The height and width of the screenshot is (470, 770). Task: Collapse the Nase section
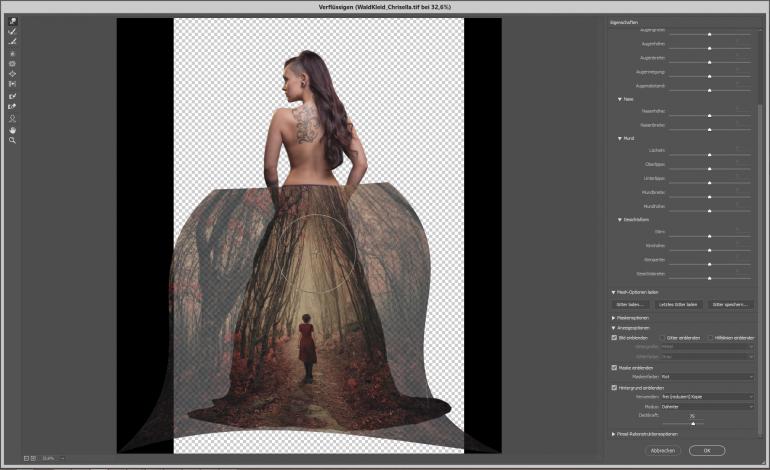pos(620,99)
